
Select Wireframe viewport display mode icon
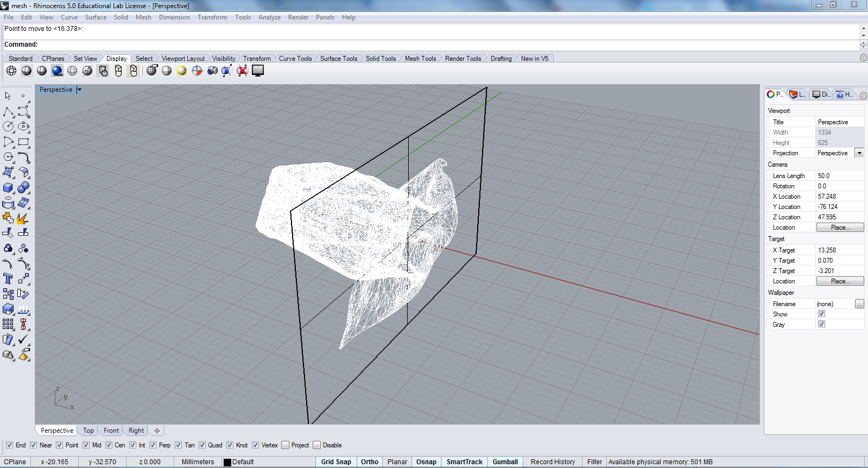11,71
